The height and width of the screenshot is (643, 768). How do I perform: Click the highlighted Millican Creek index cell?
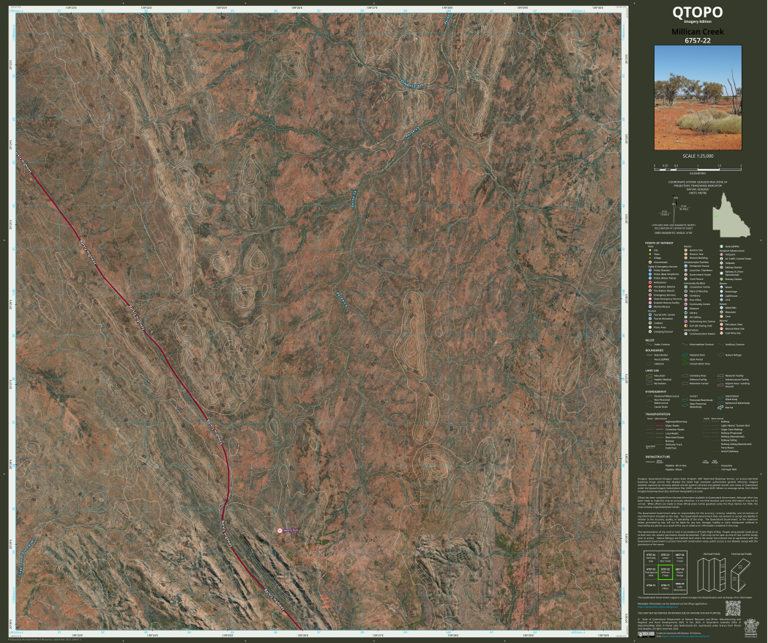(665, 572)
